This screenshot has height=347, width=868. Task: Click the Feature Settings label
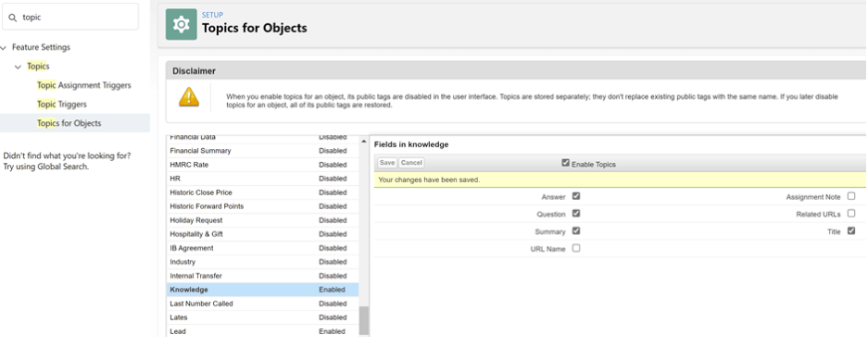click(x=41, y=47)
